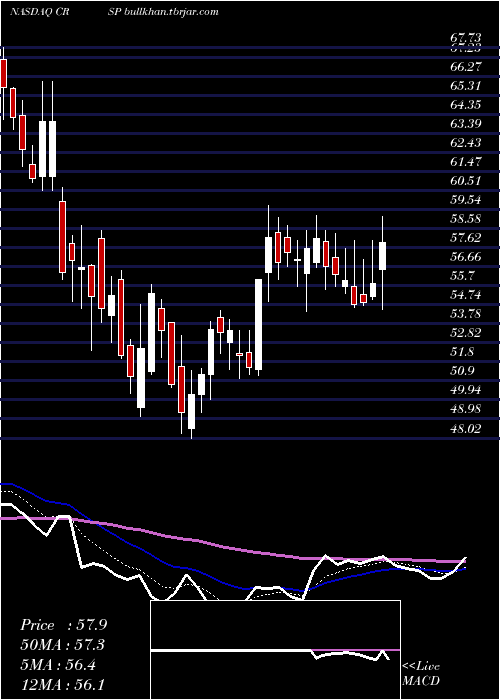Click the Price : 57.9 readout
Screen dimensions: 500x700
[x=63, y=625]
